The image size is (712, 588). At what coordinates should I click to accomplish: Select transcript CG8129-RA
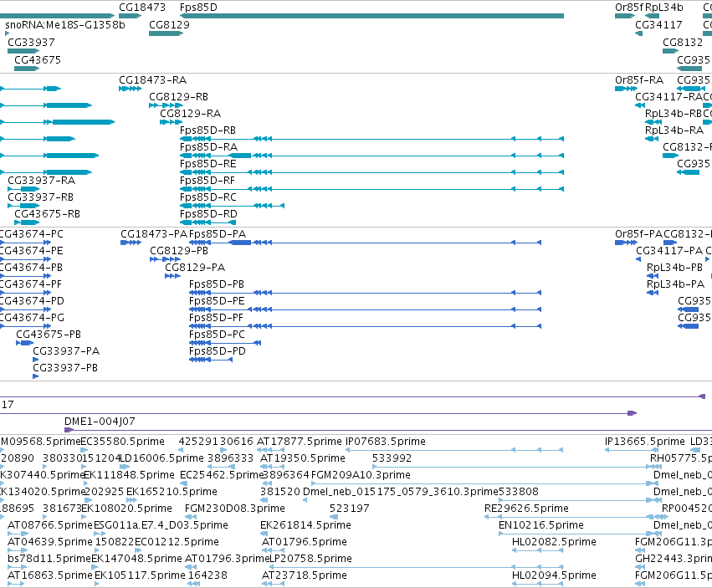click(x=190, y=114)
